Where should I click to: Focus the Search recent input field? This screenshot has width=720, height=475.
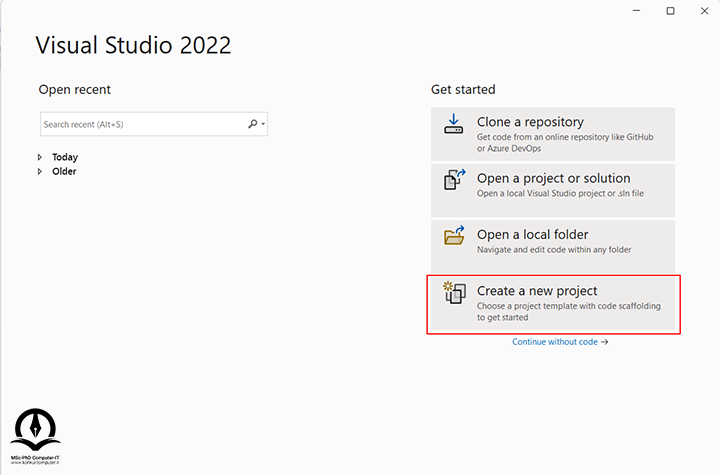click(x=154, y=124)
